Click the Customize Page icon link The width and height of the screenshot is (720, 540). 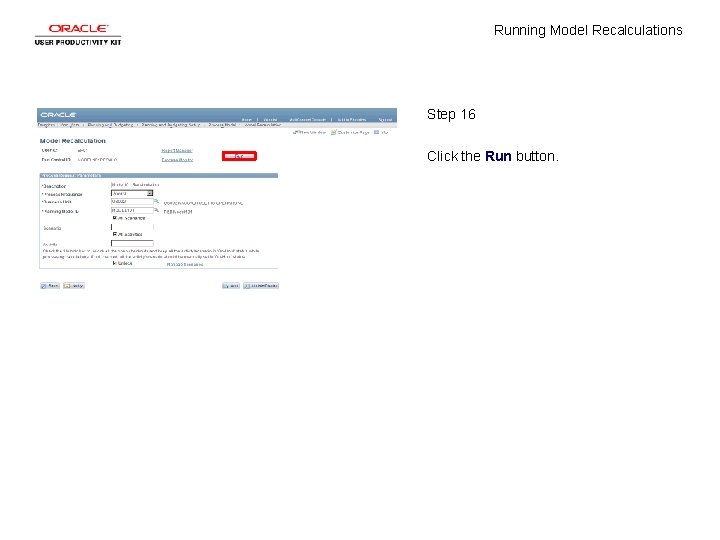coord(350,132)
